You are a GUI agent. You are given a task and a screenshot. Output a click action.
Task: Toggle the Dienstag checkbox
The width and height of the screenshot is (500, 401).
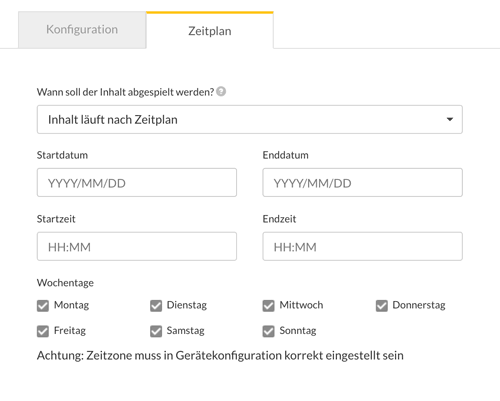click(x=156, y=305)
